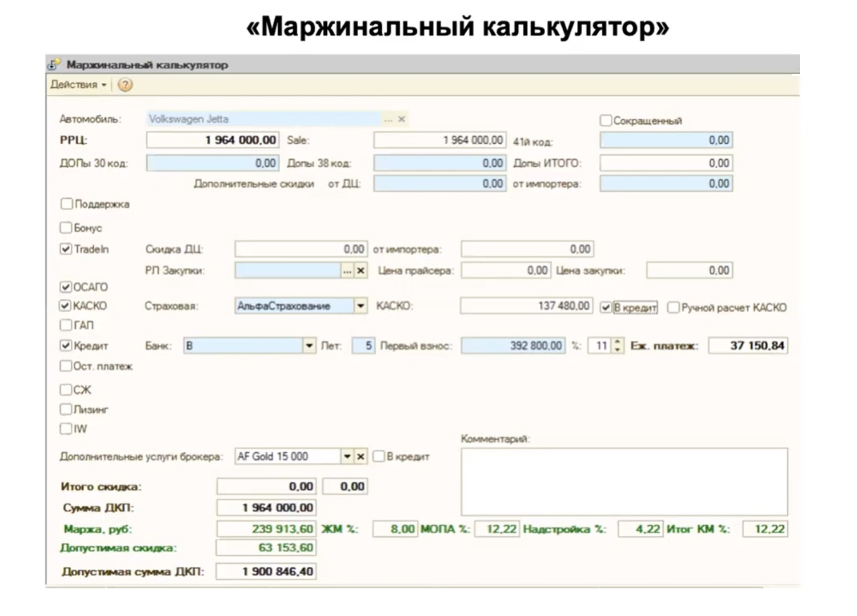Toggle КАСКО В кредит checkbox
The image size is (857, 616).
[x=606, y=308]
